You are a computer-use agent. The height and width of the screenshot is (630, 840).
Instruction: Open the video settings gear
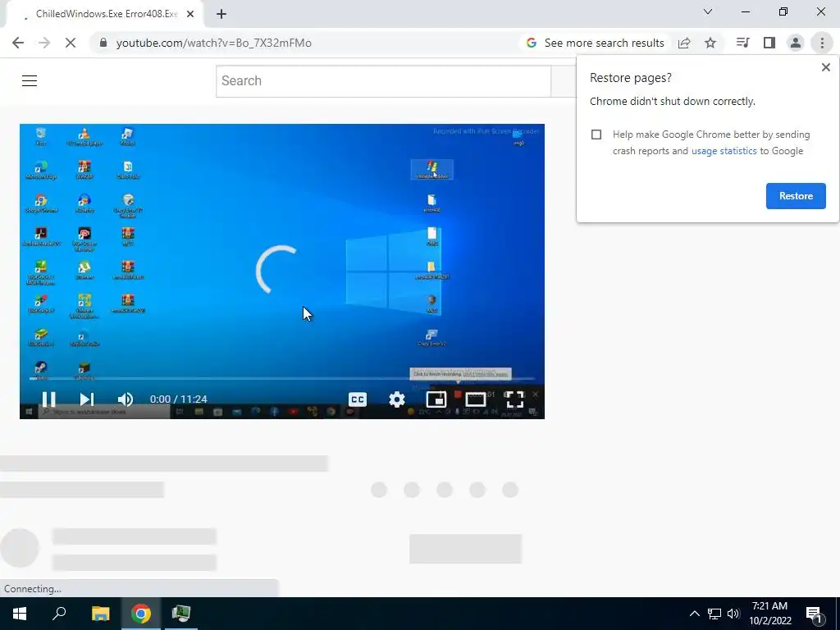pos(397,399)
